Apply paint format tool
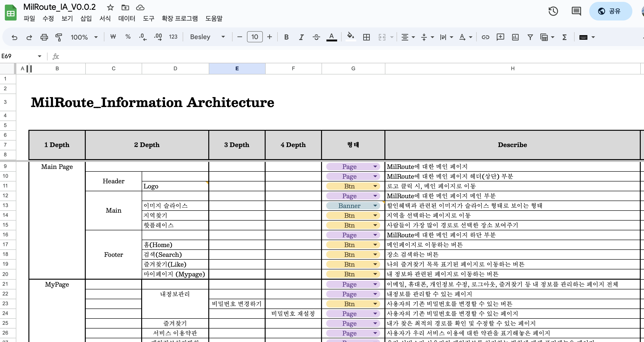Image resolution: width=644 pixels, height=342 pixels. 59,37
